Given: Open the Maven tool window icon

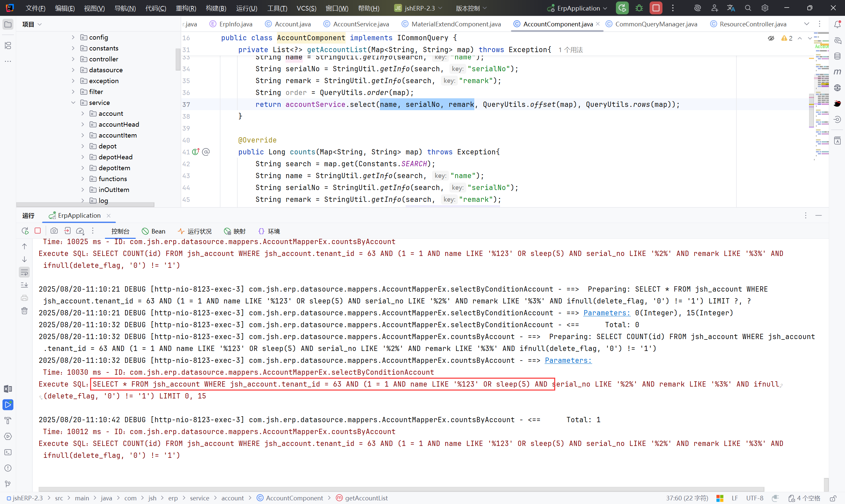Looking at the screenshot, I should (x=837, y=72).
